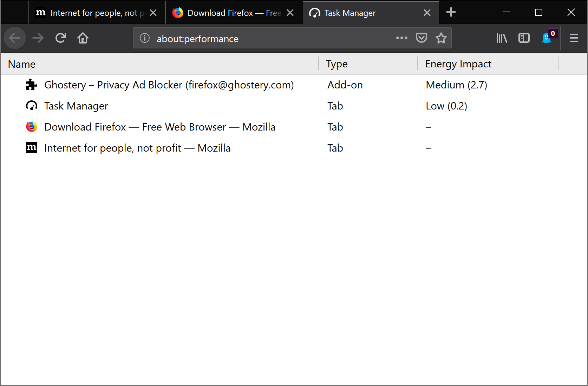
Task: Click the Mozilla m icon in table
Action: click(32, 147)
